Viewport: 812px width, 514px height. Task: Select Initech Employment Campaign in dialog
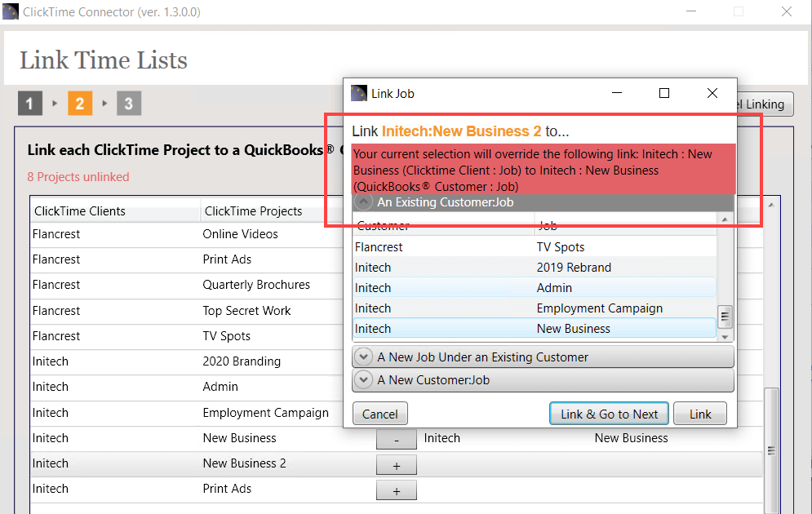tap(534, 308)
